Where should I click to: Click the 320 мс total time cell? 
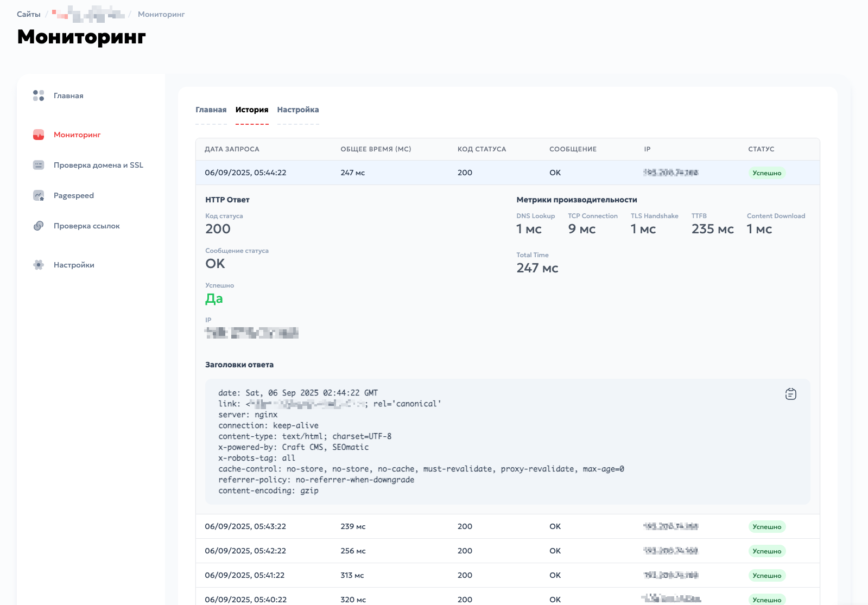[353, 600]
